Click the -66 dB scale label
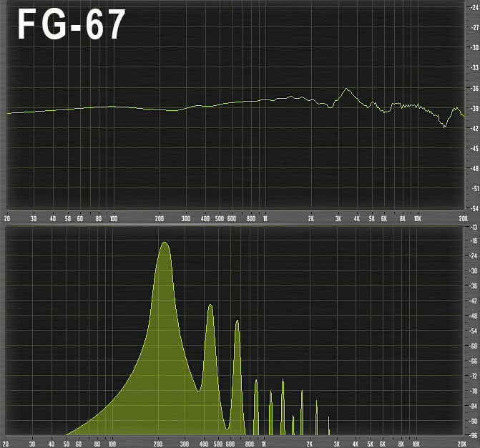This screenshot has height=448, width=480. point(474,361)
